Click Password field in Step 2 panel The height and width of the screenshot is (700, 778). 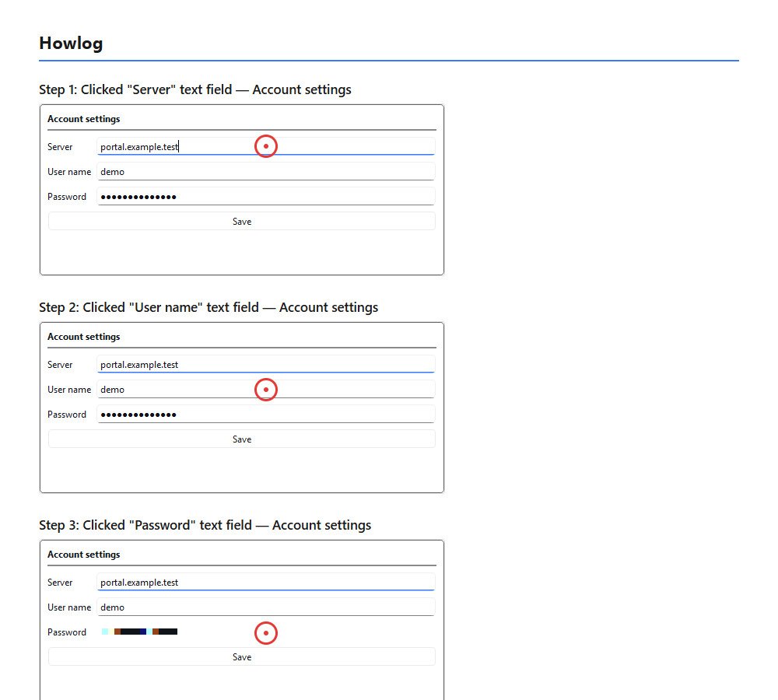(266, 414)
